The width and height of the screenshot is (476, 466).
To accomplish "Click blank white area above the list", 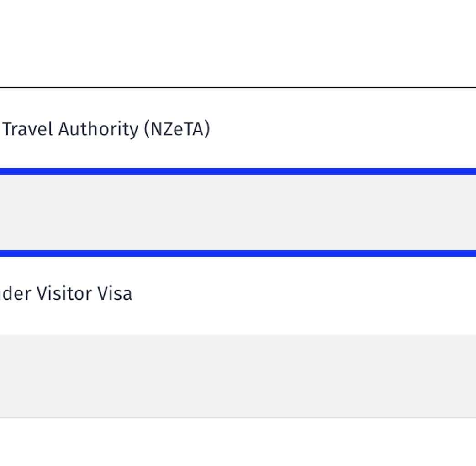I will [x=238, y=43].
